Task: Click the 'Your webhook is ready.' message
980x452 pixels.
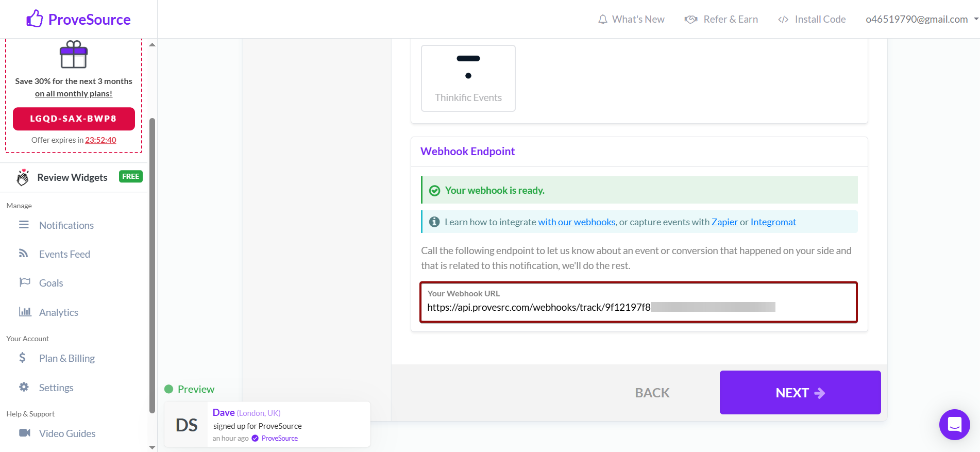Action: point(495,191)
